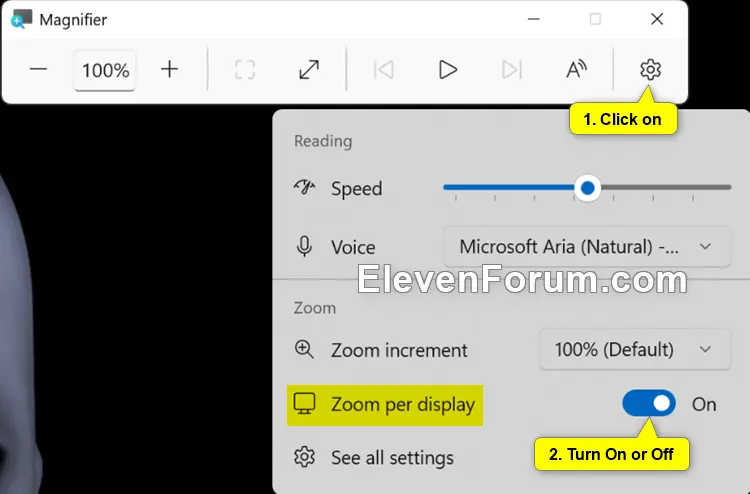Start reading with the Play button
750x494 pixels.
pos(448,70)
